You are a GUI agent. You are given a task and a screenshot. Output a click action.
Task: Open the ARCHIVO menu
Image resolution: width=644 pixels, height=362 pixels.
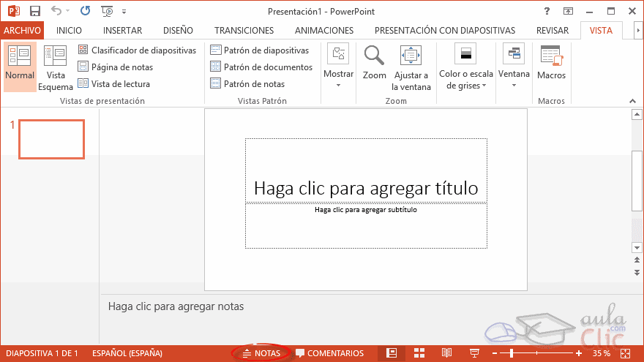[23, 31]
